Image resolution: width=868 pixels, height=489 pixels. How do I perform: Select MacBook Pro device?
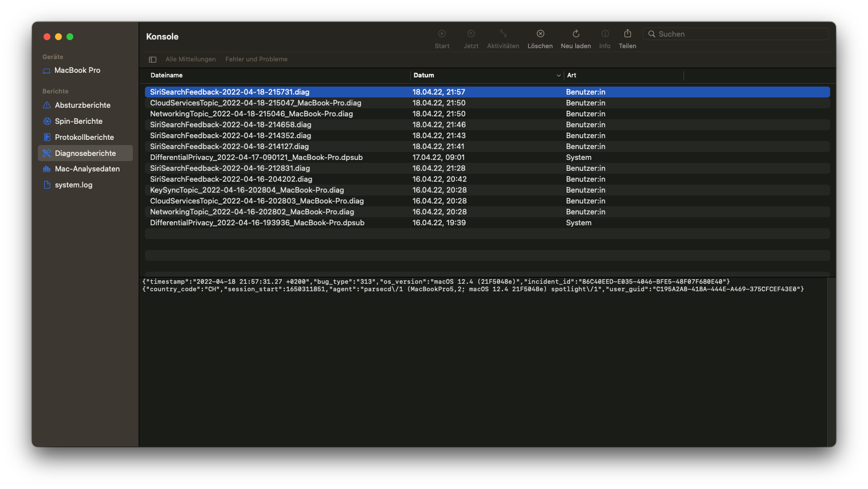[77, 71]
